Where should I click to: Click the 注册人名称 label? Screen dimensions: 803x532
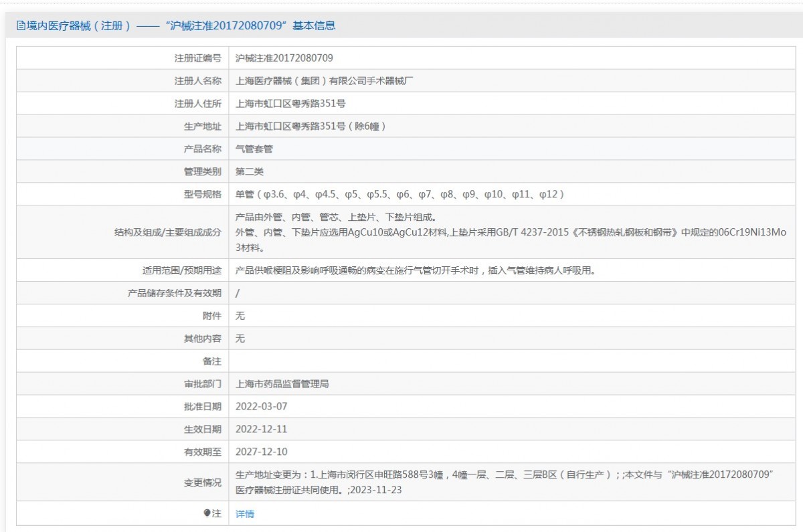(x=198, y=81)
